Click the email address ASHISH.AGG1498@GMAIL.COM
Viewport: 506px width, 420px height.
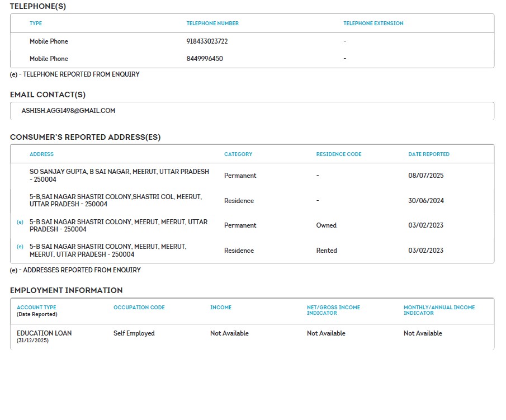68,111
